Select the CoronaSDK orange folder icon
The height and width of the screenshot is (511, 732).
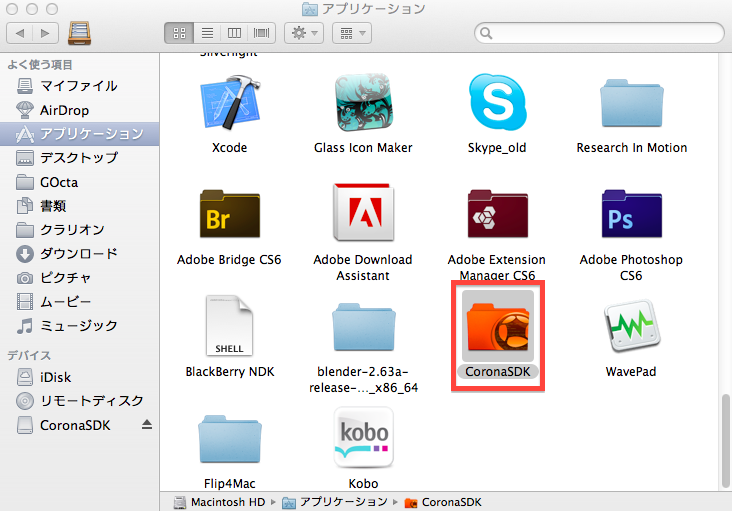(x=498, y=326)
